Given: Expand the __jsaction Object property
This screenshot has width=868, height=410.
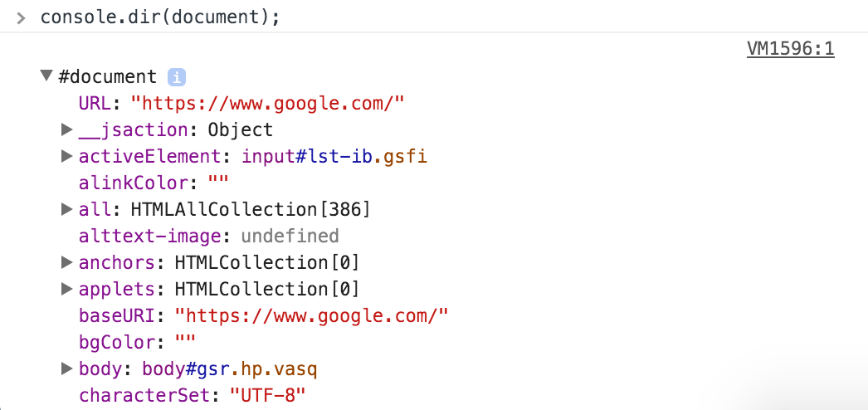Looking at the screenshot, I should click(x=67, y=130).
